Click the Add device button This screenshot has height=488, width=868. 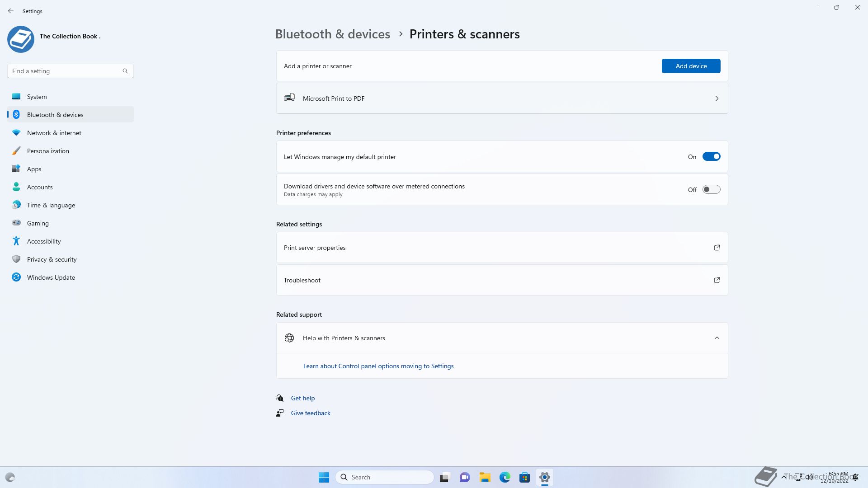coord(691,66)
